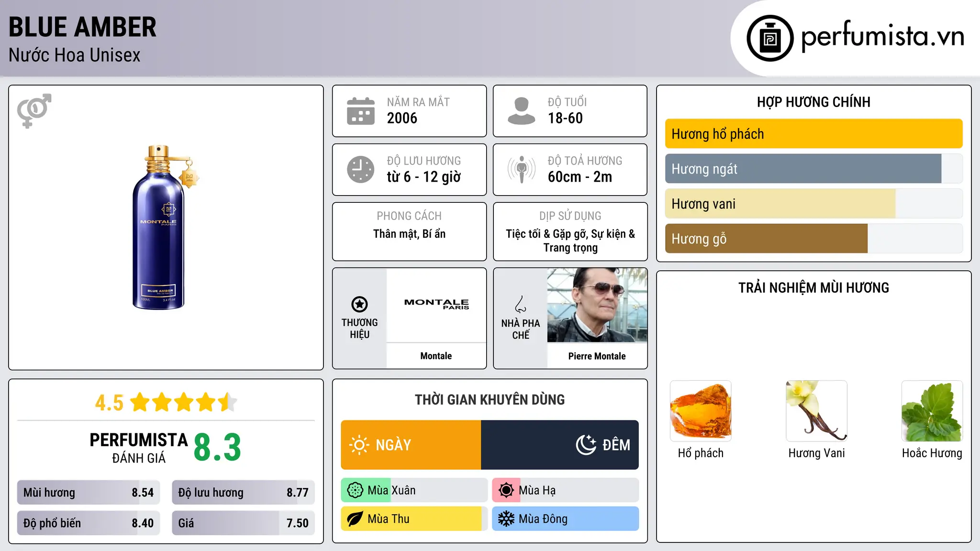The image size is (980, 551).
Task: Select the Đêm nighttime segment
Action: tap(560, 445)
